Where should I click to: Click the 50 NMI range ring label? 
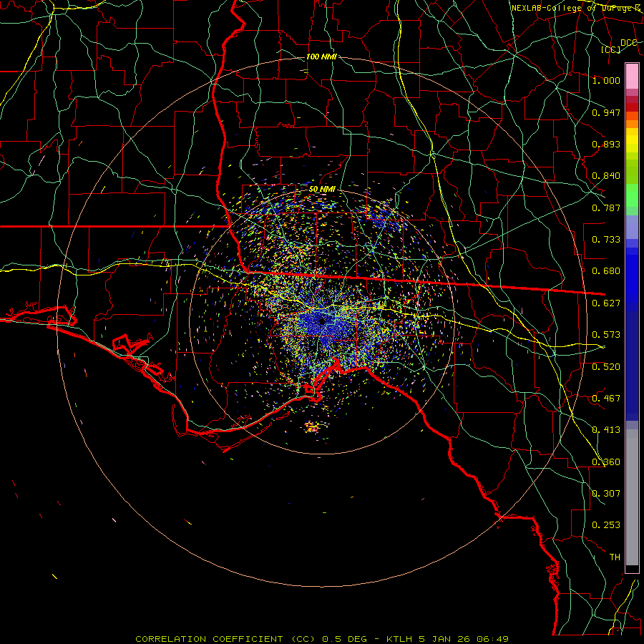point(322,190)
